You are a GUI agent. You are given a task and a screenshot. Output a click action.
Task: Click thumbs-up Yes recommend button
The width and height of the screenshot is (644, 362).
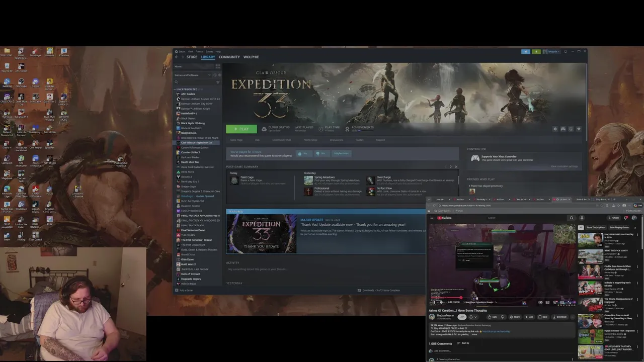point(304,153)
